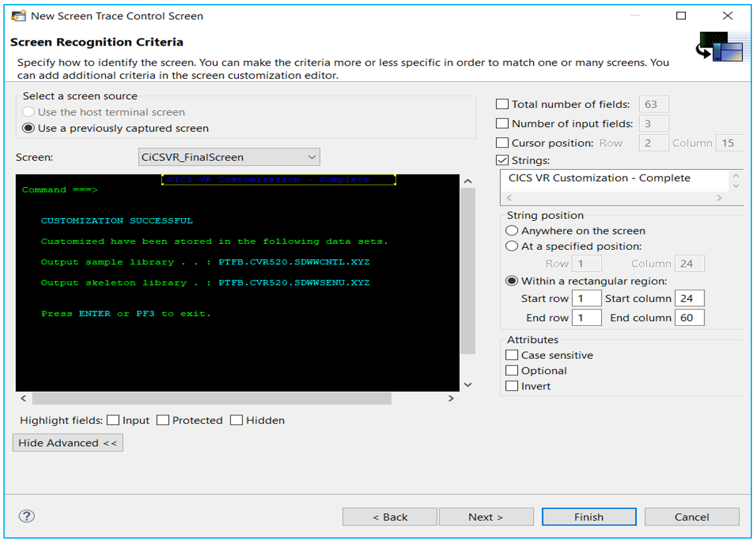Click 'CUSTOMIZATION SUCCESSFUL' in the terminal preview
The image size is (756, 540).
(116, 221)
